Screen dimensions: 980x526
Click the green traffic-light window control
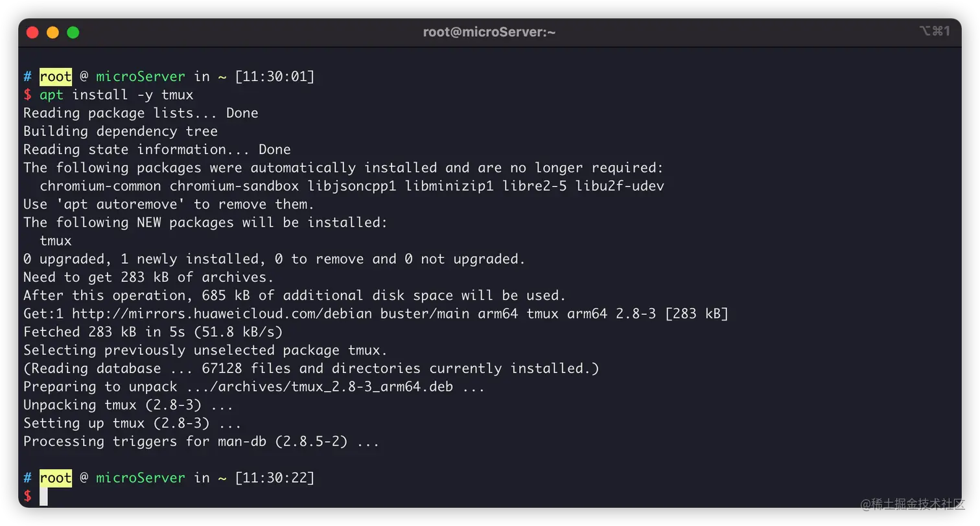pyautogui.click(x=73, y=31)
